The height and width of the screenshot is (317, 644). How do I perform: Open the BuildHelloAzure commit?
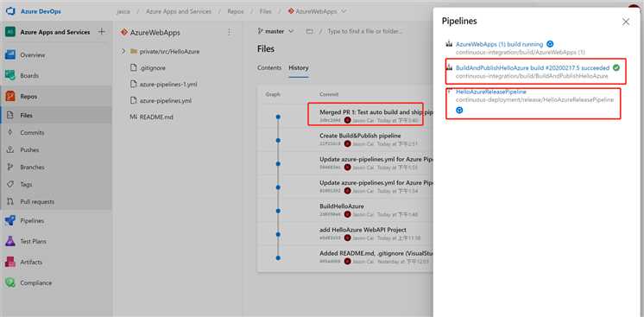coord(342,206)
